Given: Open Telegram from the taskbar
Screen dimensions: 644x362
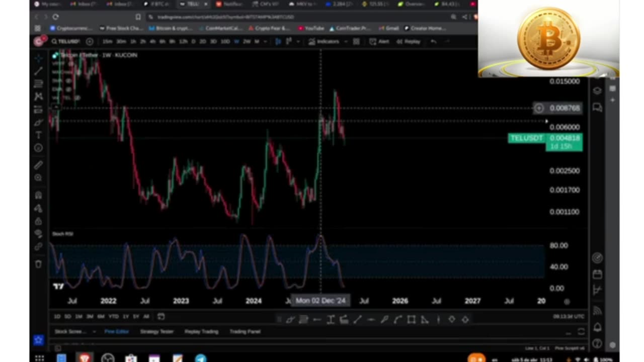Looking at the screenshot, I should [x=200, y=358].
